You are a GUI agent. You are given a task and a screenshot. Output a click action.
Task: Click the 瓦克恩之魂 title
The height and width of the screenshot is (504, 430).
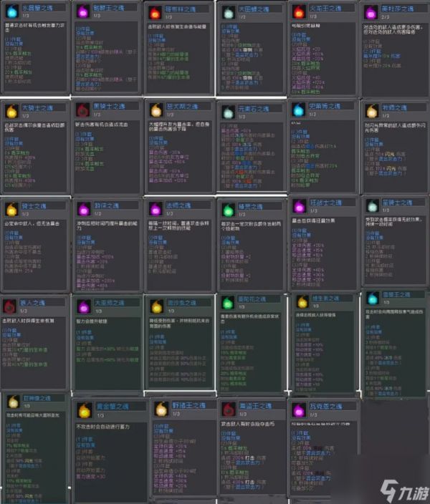coord(325,407)
